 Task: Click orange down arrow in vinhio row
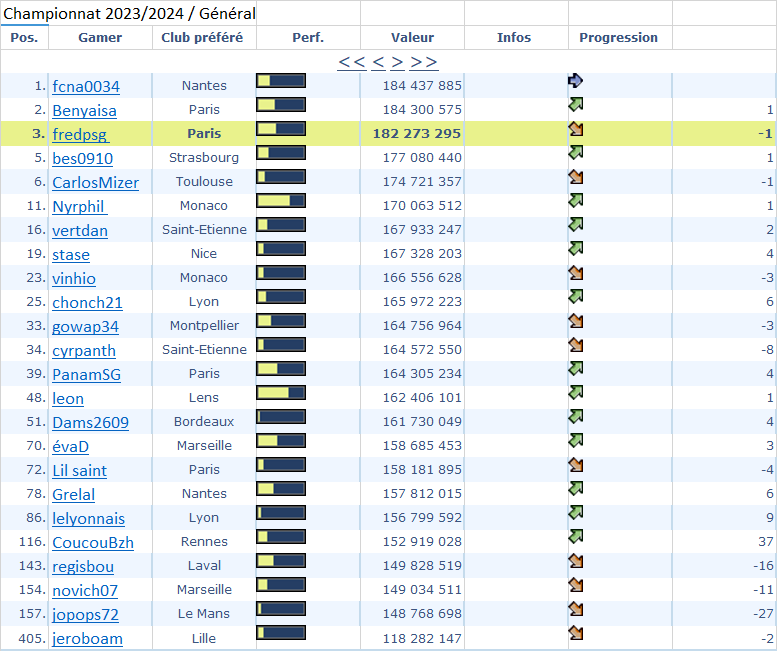click(575, 273)
